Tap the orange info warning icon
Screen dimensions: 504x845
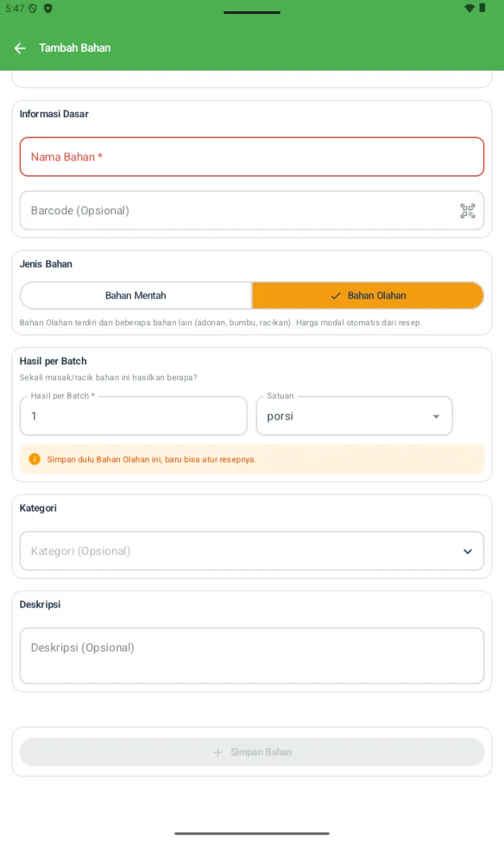point(34,460)
